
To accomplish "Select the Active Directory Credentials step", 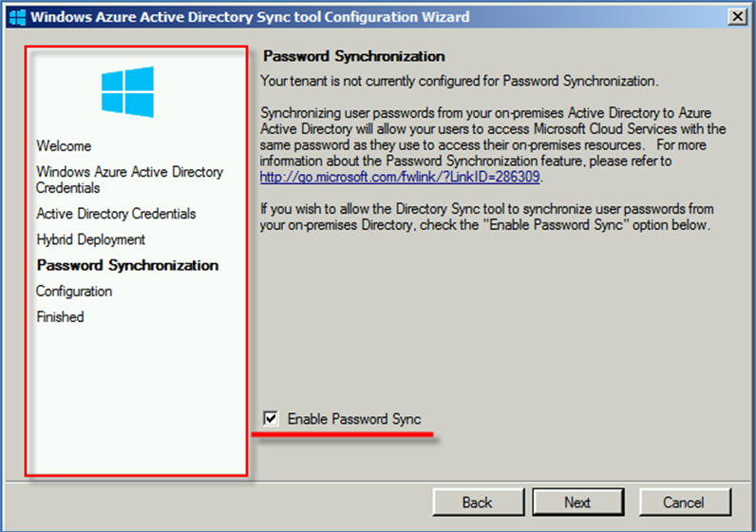I will point(116,213).
